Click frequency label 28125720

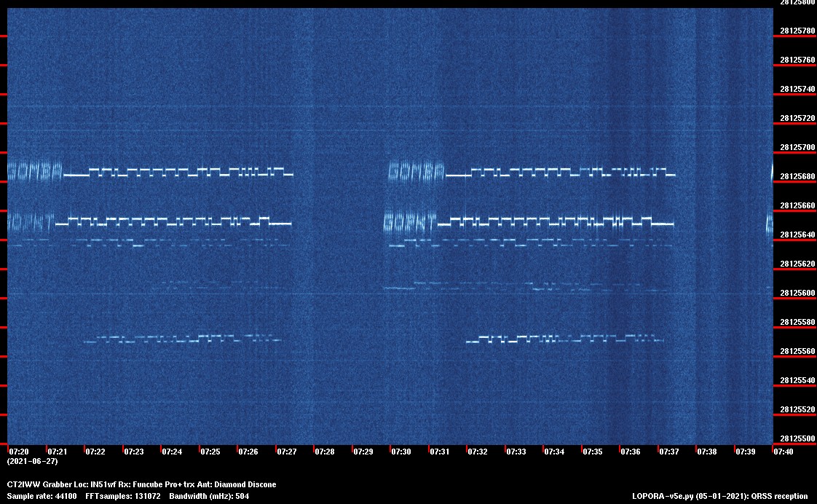tap(797, 119)
